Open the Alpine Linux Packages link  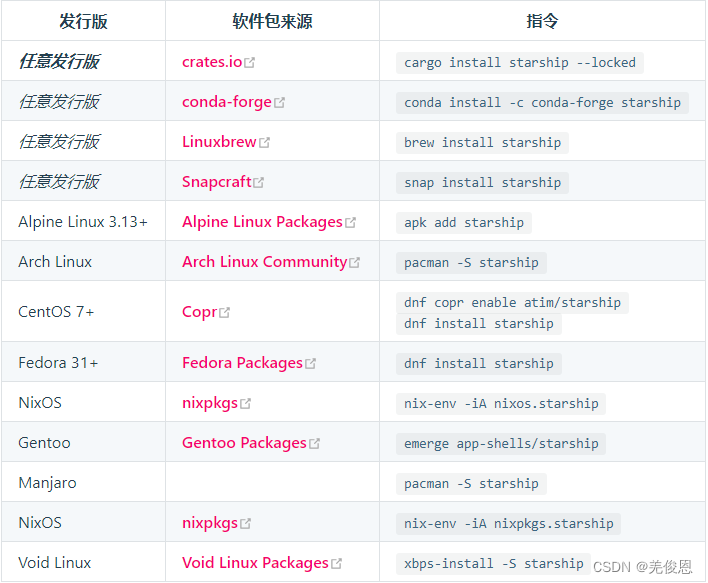[262, 222]
